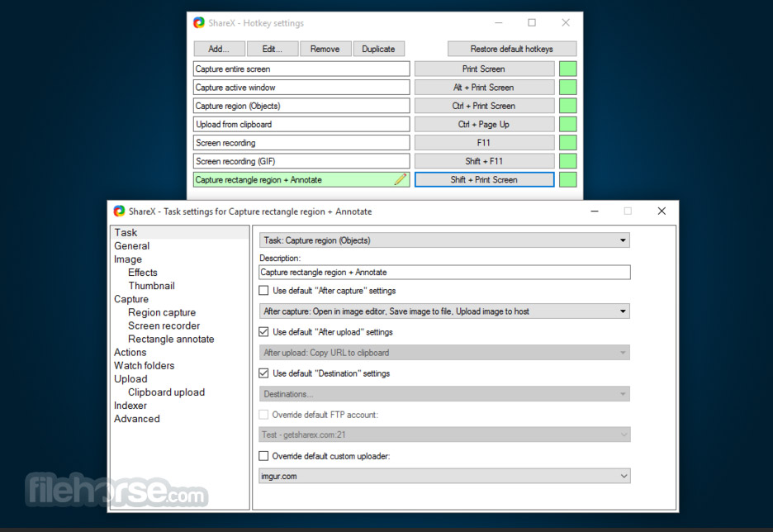
Task: Click the F11 hotkey button
Action: coord(484,143)
